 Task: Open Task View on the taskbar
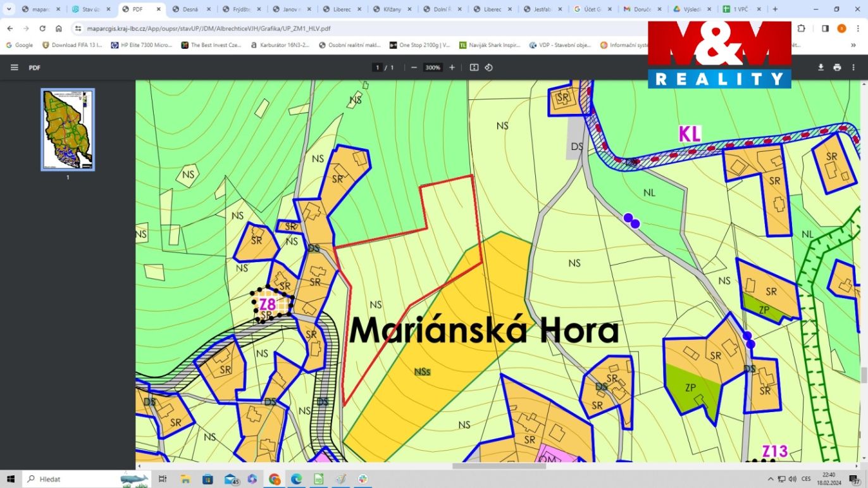(163, 479)
